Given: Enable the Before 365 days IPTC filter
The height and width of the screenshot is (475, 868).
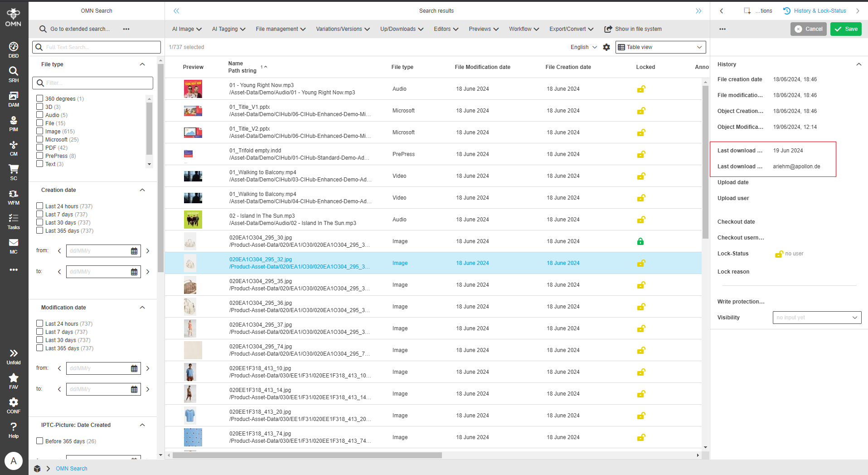Looking at the screenshot, I should coord(39,441).
